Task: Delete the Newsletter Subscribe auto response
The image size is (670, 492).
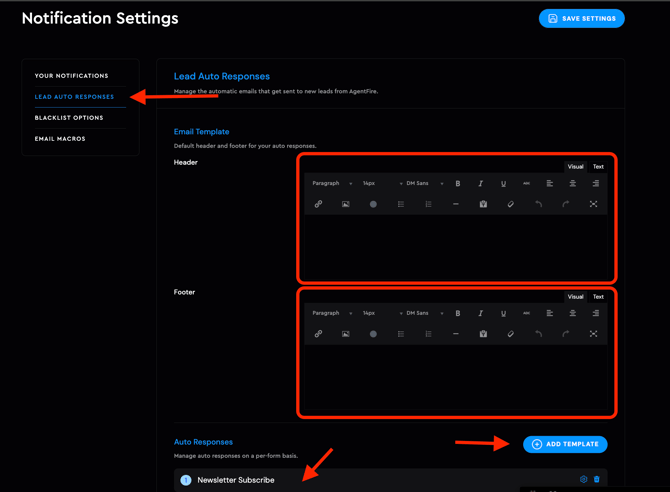Action: 597,480
